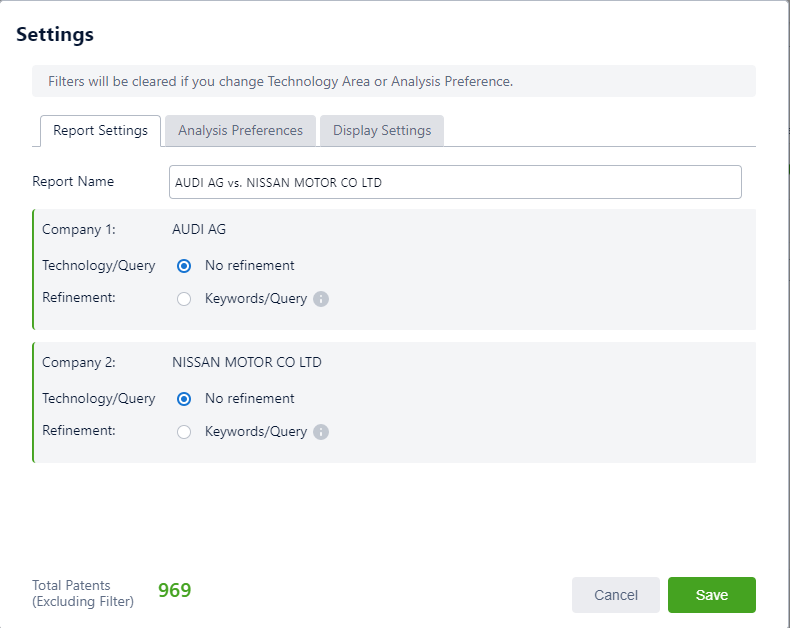The image size is (790, 628).
Task: Click the info icon beside Company 1 Keywords/Query
Action: (321, 299)
